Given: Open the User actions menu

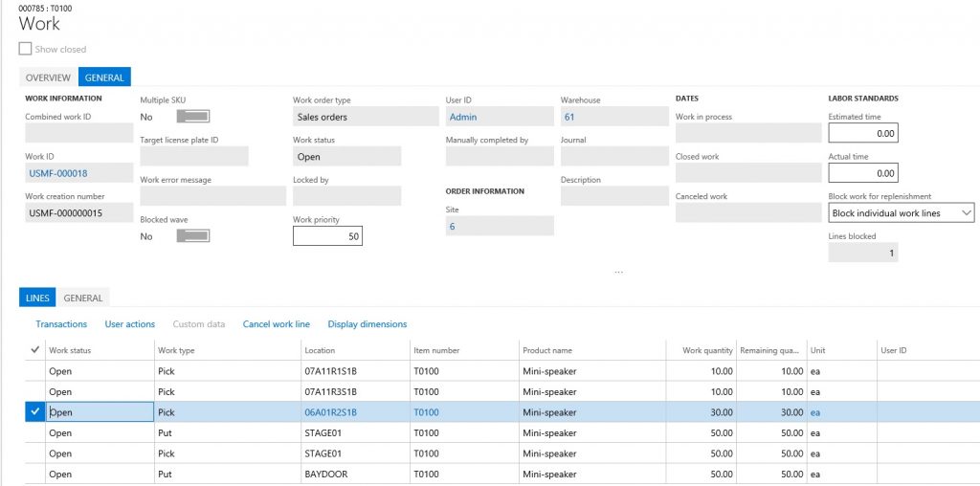Looking at the screenshot, I should pos(129,324).
